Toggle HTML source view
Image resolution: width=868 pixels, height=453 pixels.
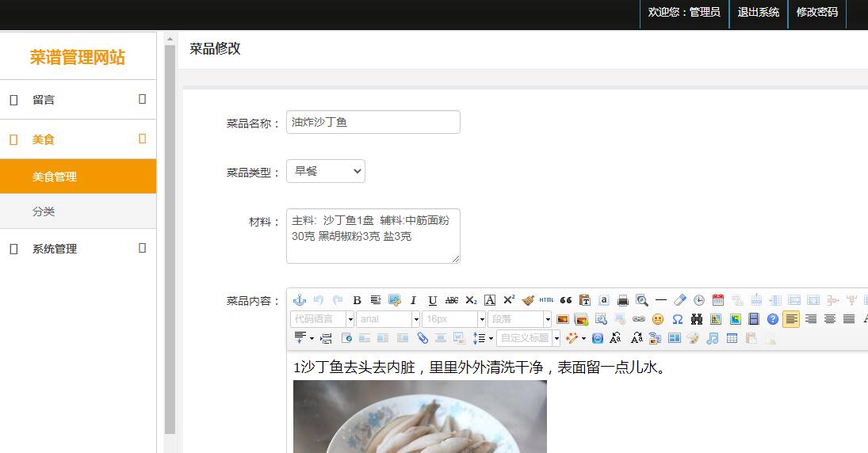pos(546,300)
